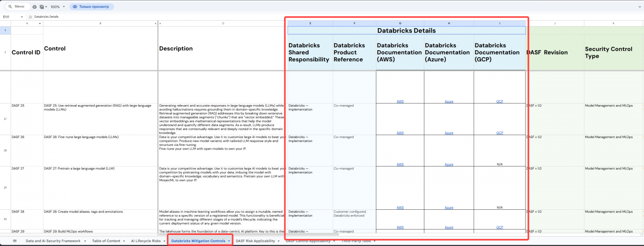The height and width of the screenshot is (246, 644).
Task: Open AI Lifecycle Risks tab dropdown arrow
Action: coord(165,241)
